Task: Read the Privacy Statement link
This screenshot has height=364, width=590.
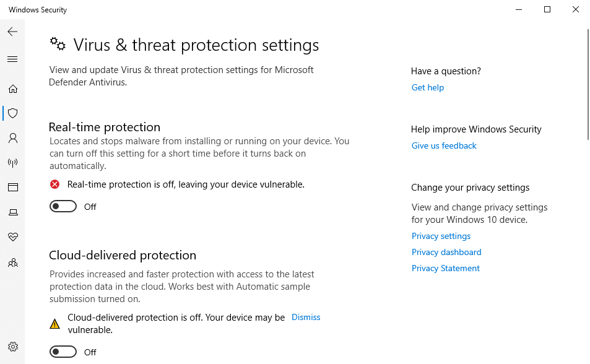Action: tap(446, 268)
